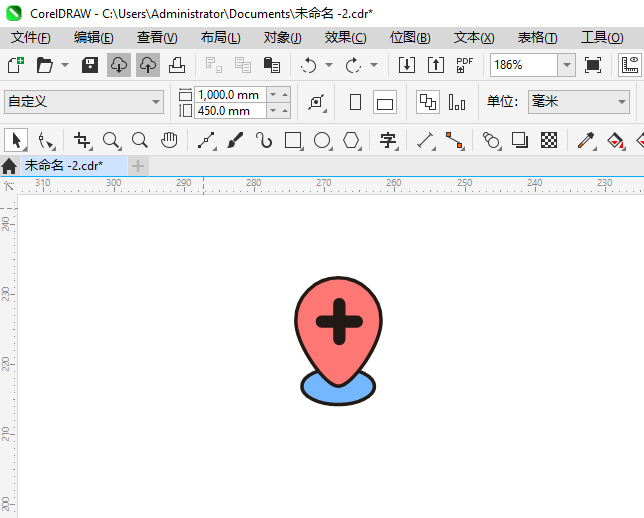Select the Dimension line tool
The height and width of the screenshot is (518, 644).
pos(426,140)
